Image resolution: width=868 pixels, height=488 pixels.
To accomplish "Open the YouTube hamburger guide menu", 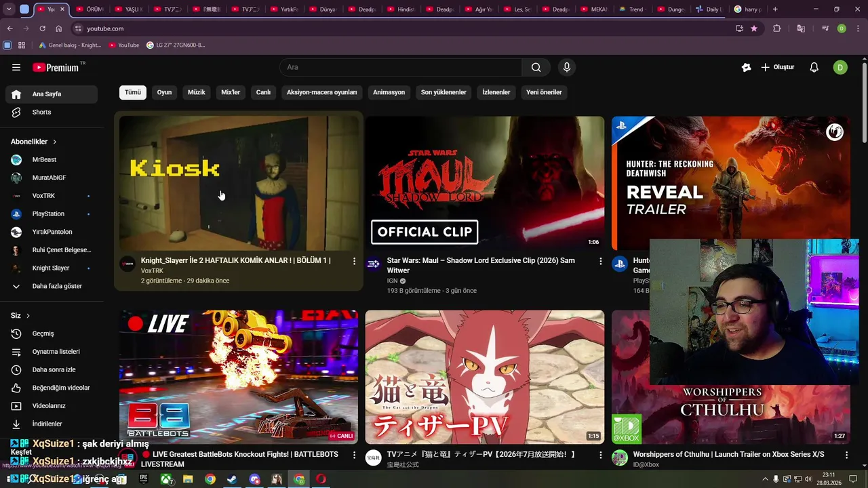I will pos(16,67).
